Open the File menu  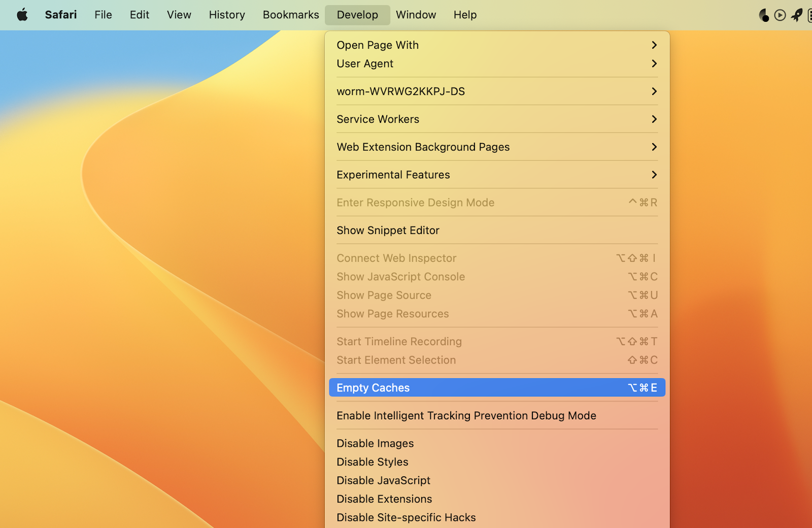point(103,15)
